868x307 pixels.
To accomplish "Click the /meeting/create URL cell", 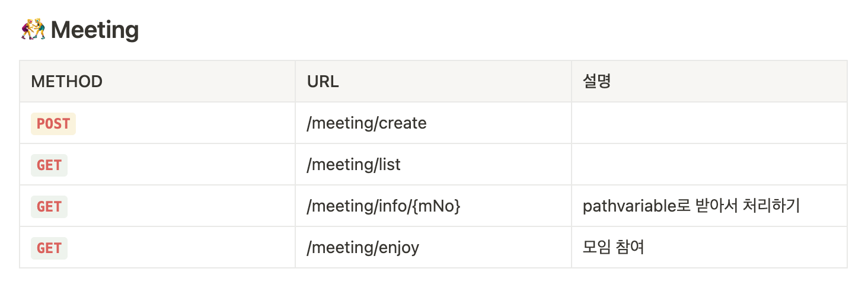I will tap(433, 123).
